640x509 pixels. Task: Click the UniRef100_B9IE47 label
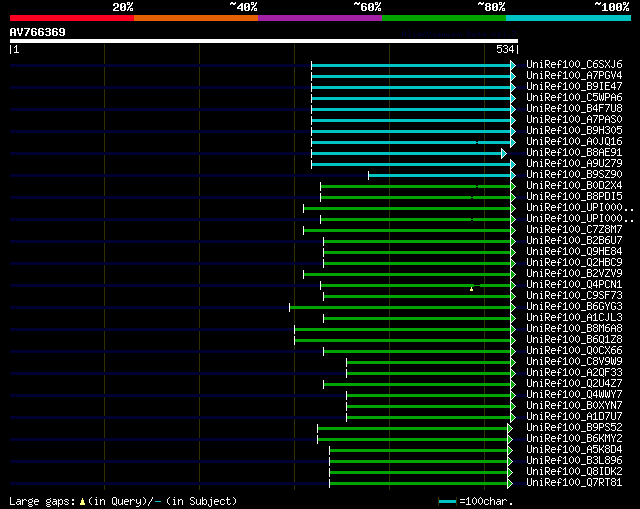point(574,87)
